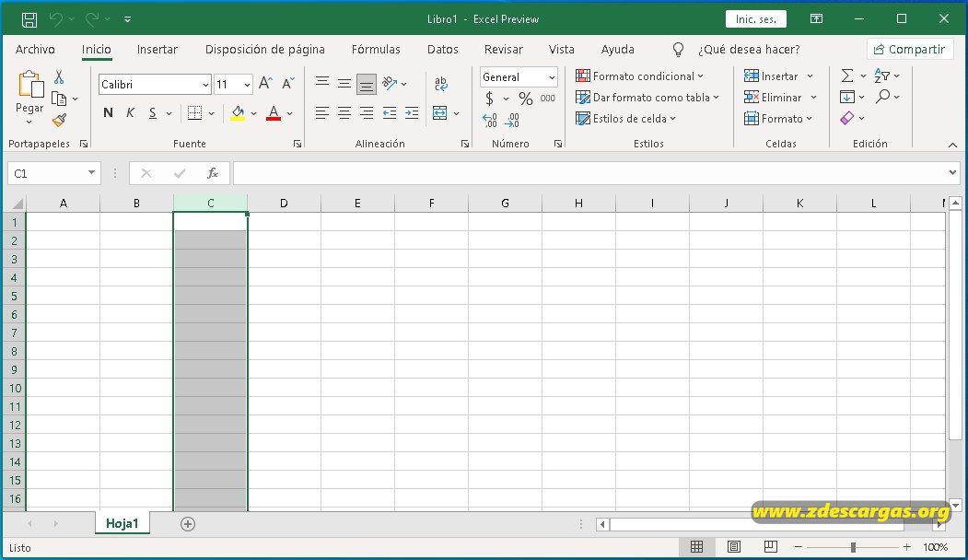Viewport: 968px width, 560px height.
Task: Click the fx insert function icon
Action: click(213, 173)
